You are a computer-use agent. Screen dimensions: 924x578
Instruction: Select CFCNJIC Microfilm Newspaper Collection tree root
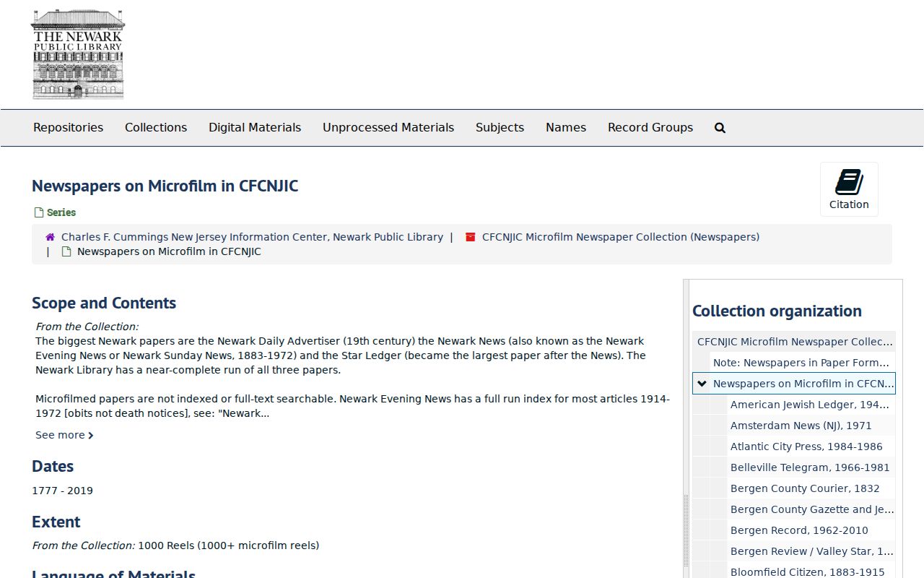point(795,342)
